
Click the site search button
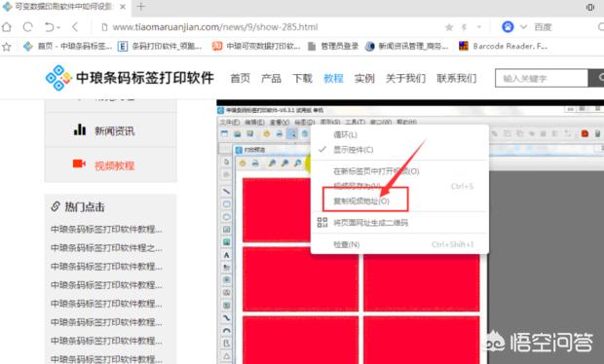(596, 79)
